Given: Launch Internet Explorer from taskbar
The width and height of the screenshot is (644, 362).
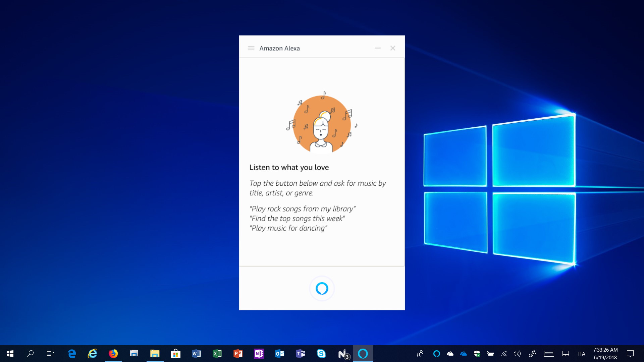Looking at the screenshot, I should (x=93, y=354).
